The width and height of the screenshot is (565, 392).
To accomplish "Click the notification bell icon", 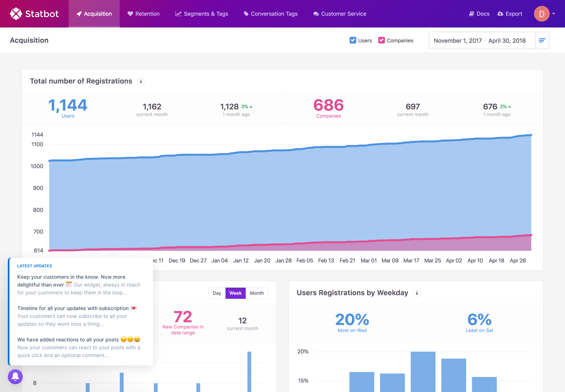I will point(15,376).
